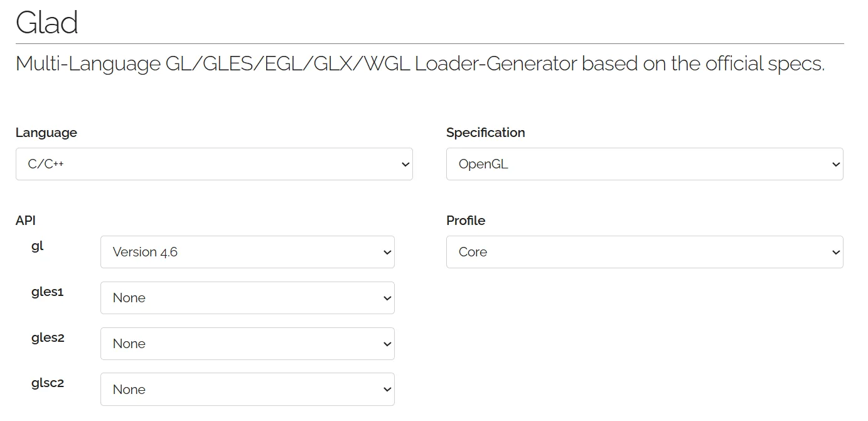Click the Profile field label

click(465, 221)
